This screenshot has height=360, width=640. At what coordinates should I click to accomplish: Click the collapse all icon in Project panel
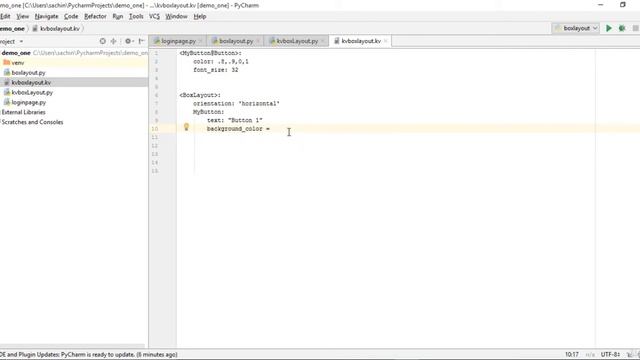point(113,41)
